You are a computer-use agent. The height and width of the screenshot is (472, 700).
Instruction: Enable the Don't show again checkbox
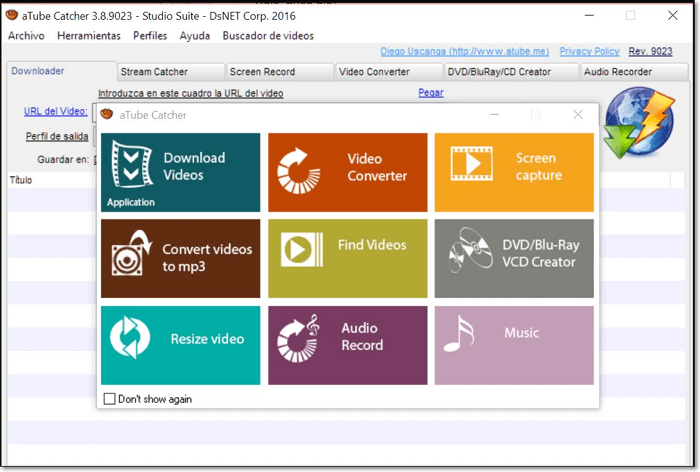[x=110, y=399]
